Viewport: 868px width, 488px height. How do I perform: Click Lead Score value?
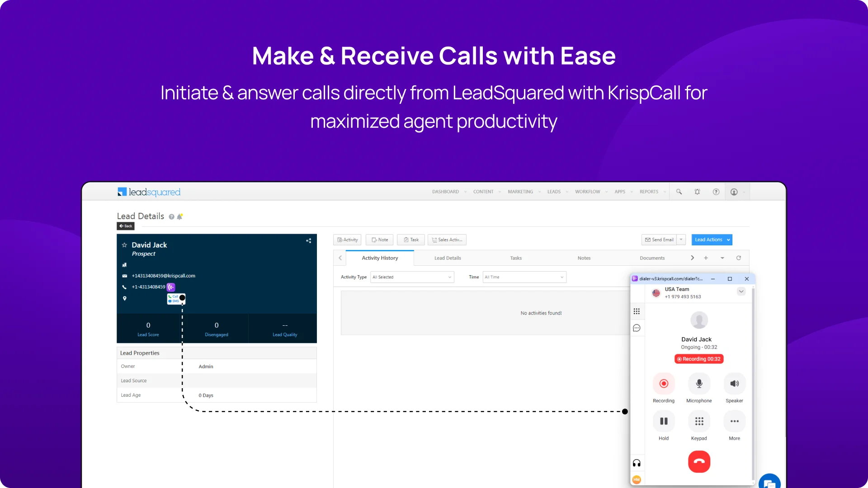pos(148,325)
